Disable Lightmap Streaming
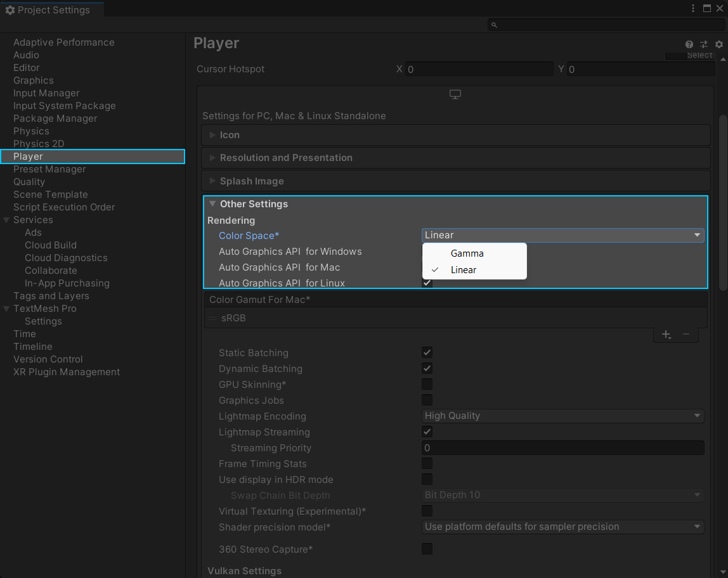Viewport: 728px width, 578px height. [427, 432]
